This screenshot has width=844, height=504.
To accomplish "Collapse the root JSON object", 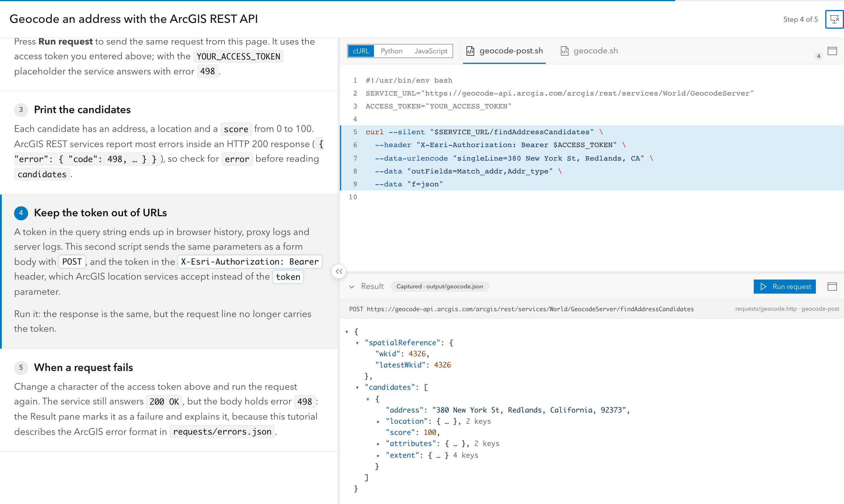I will (x=347, y=332).
